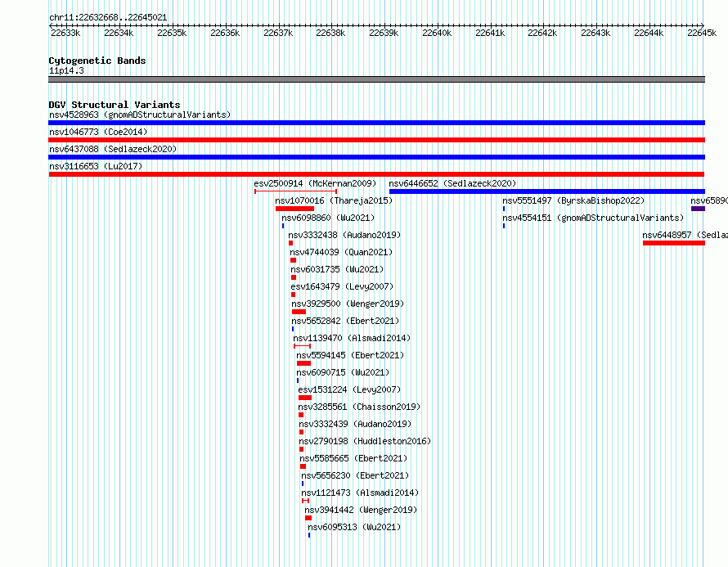This screenshot has width=728, height=567.
Task: Click the red bar under nsv6448957
Action: point(674,243)
